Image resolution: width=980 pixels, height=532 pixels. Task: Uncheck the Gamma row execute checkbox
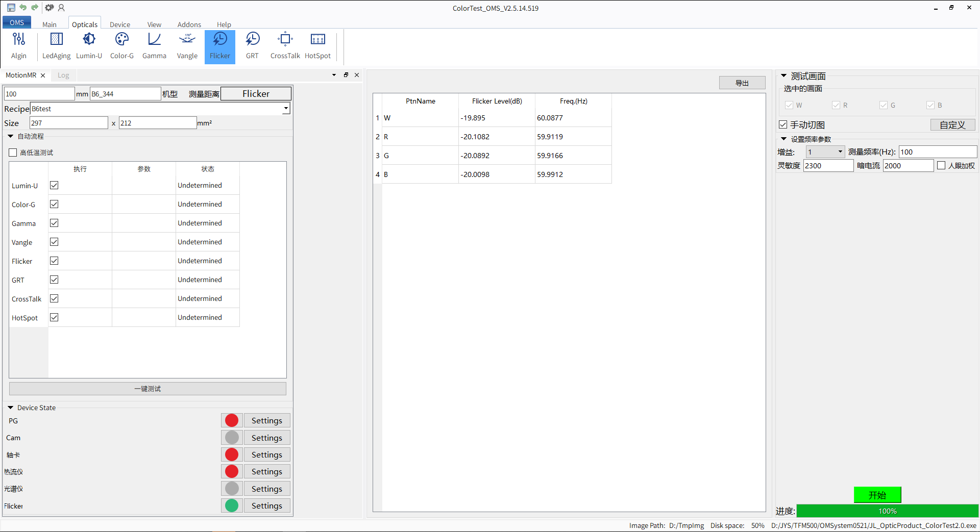(54, 223)
